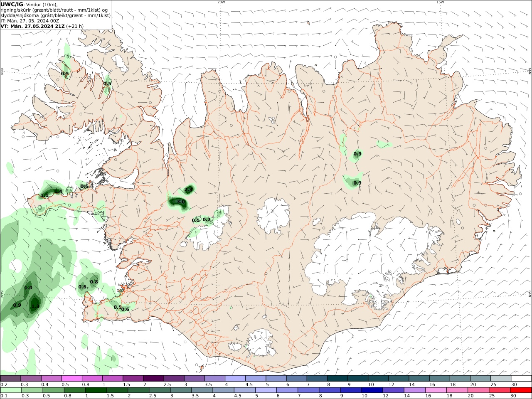Pick the pale green 0.1 swatch on rain scale
The image size is (532, 399).
click(x=11, y=390)
